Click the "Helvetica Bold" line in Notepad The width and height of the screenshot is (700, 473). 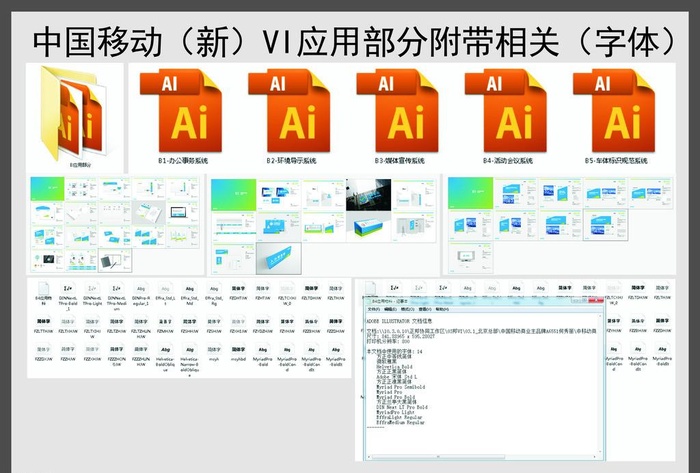394,367
